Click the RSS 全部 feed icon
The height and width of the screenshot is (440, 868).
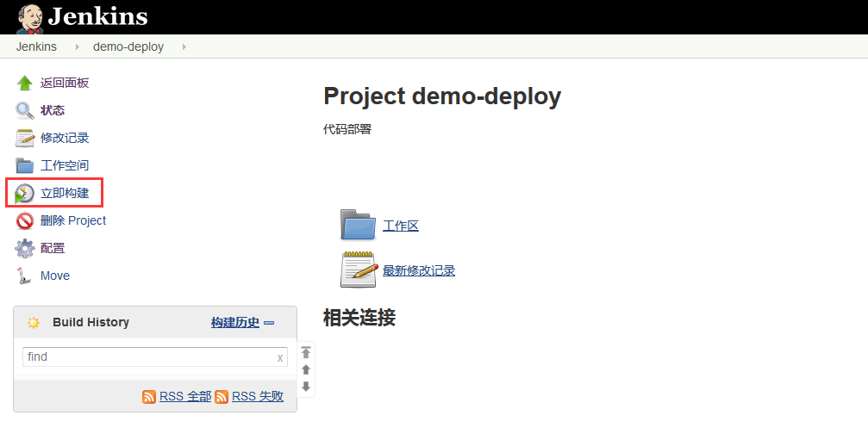click(x=149, y=397)
